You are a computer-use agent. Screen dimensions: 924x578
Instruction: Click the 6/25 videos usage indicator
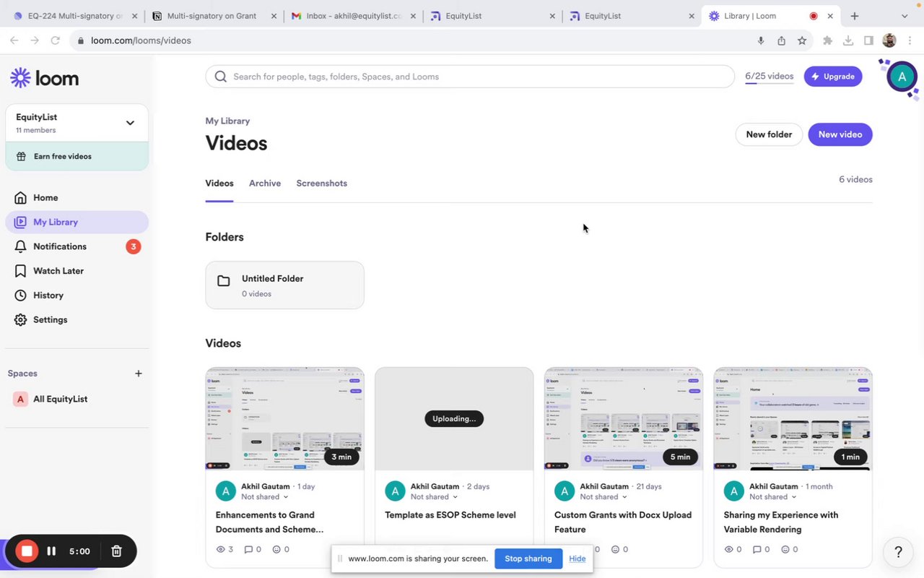click(769, 77)
